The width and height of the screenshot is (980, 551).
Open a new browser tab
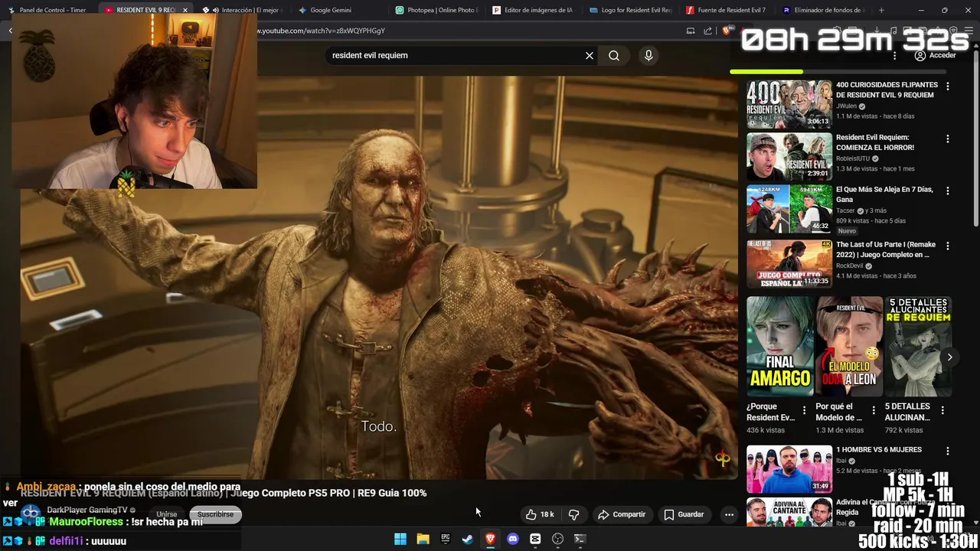click(881, 10)
